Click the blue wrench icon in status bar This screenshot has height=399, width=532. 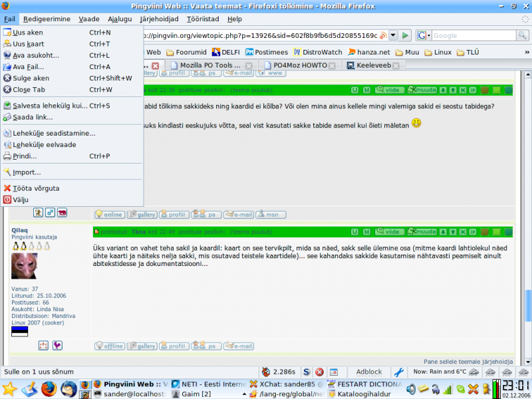click(398, 372)
